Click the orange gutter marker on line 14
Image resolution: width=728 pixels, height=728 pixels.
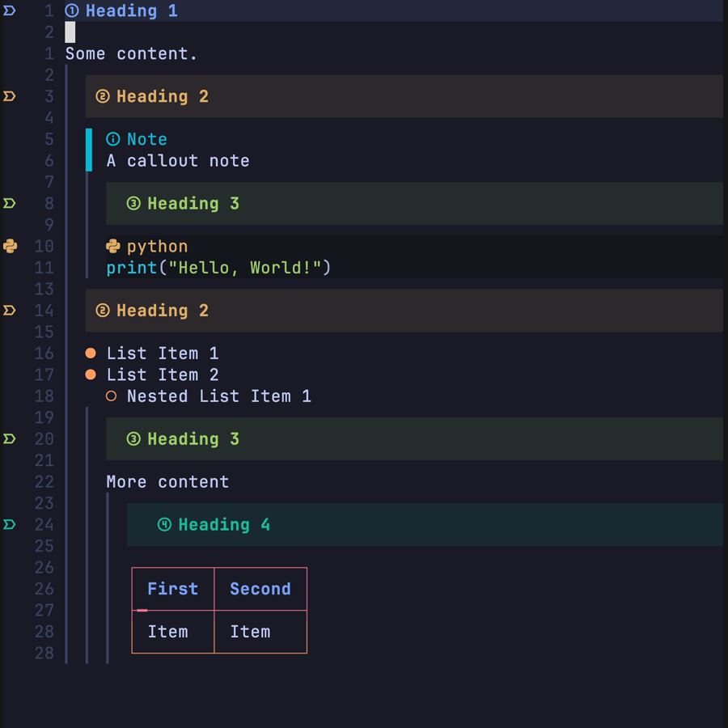(10, 311)
